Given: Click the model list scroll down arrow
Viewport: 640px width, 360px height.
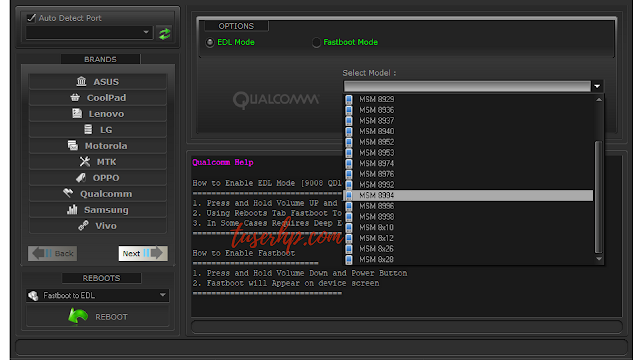Looking at the screenshot, I should click(x=599, y=259).
